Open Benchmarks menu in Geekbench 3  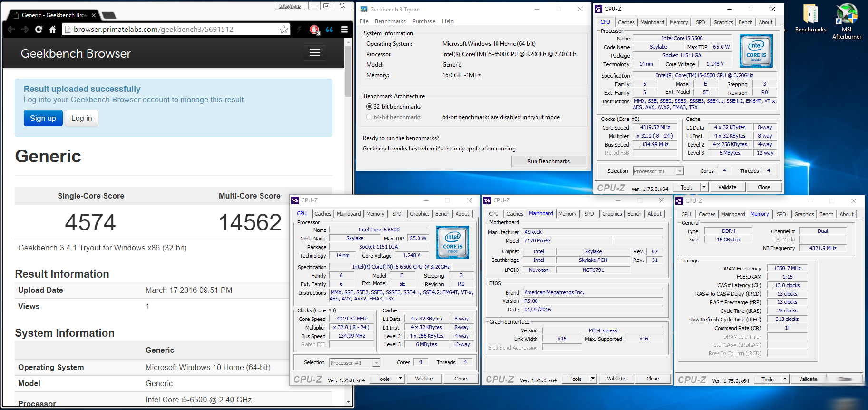390,21
